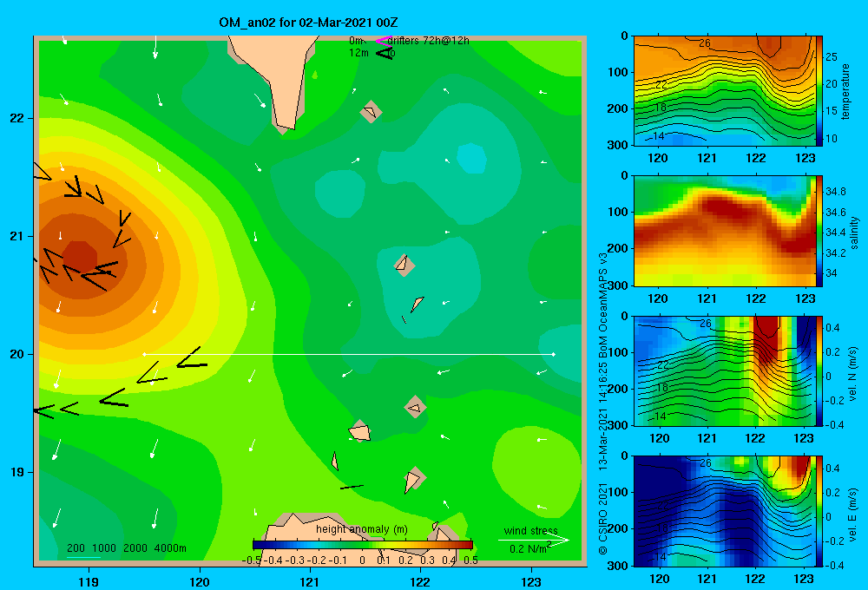
Task: Click longitude 122 under the vel. E panel
Action: click(755, 579)
